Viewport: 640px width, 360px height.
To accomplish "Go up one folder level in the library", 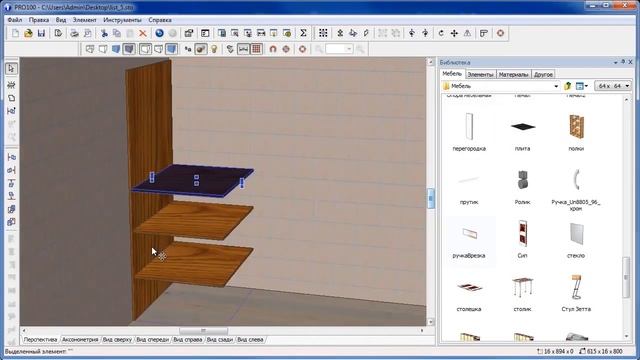I will click(x=567, y=86).
